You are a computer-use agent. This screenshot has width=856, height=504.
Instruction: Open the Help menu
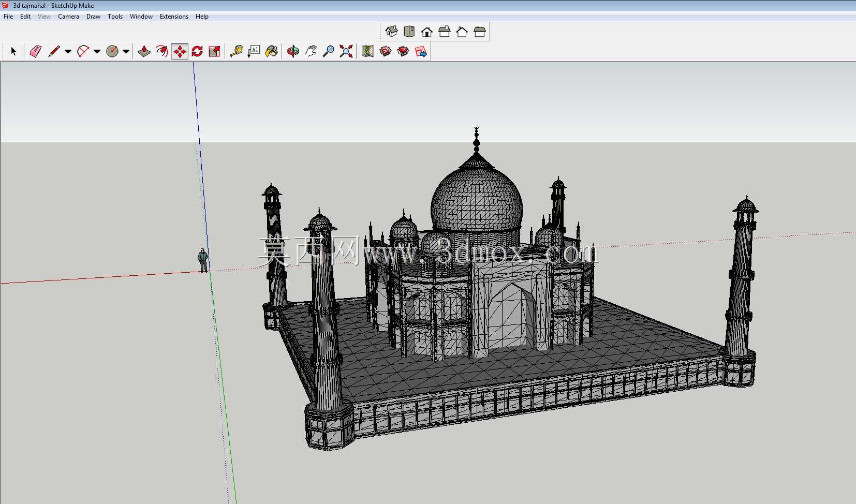click(202, 17)
